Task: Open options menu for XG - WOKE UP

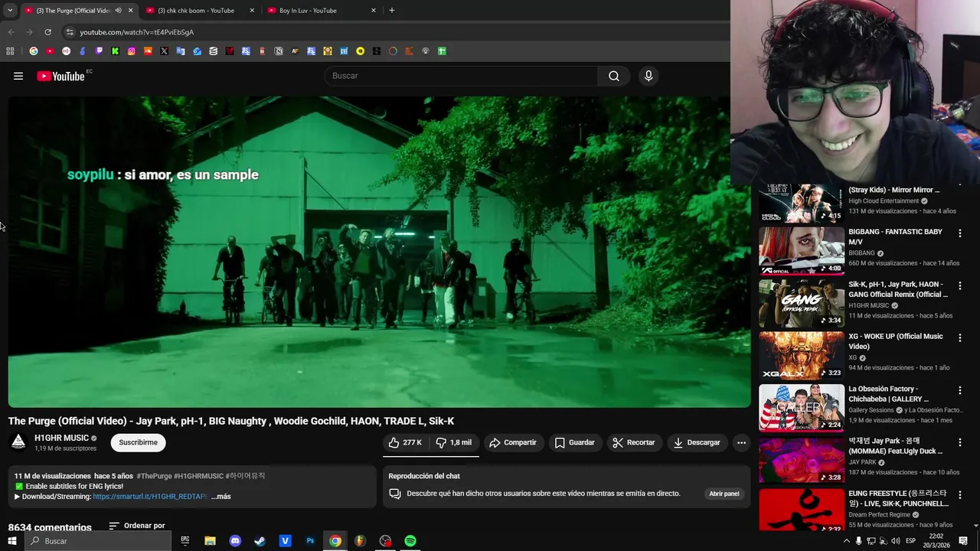Action: click(960, 337)
